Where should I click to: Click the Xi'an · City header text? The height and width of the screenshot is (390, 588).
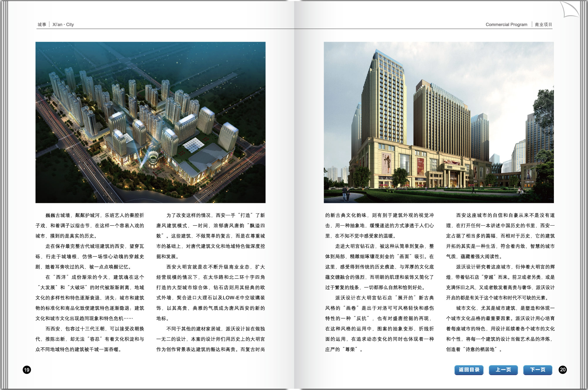[63, 24]
